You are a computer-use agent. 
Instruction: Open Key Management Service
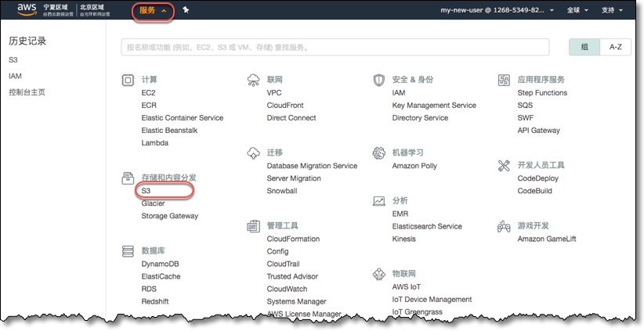tap(434, 106)
